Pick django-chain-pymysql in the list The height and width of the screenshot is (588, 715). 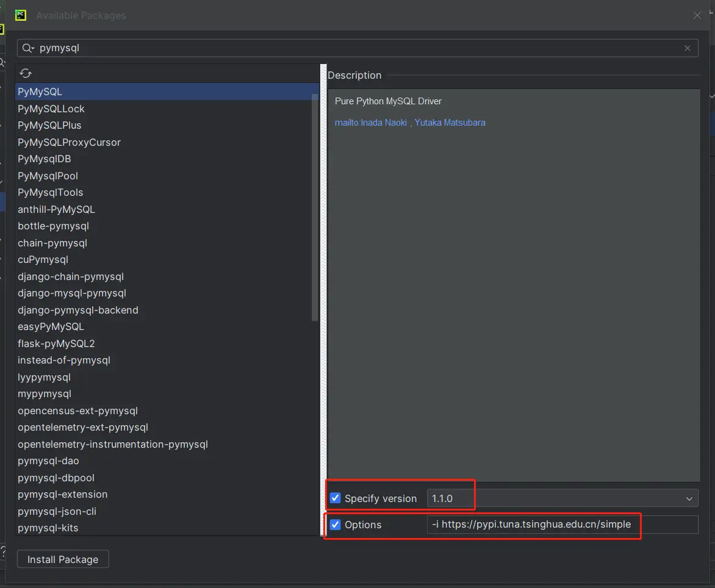click(167, 277)
